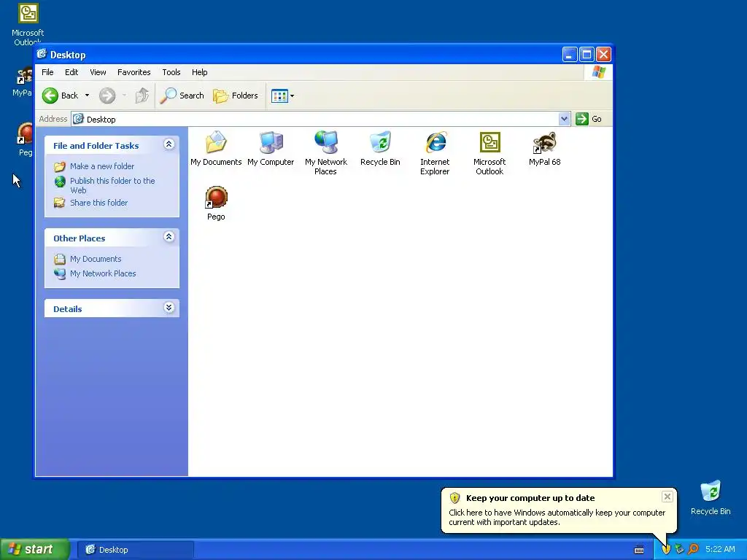Collapse the Other Places panel
The width and height of the screenshot is (747, 560).
tap(169, 237)
